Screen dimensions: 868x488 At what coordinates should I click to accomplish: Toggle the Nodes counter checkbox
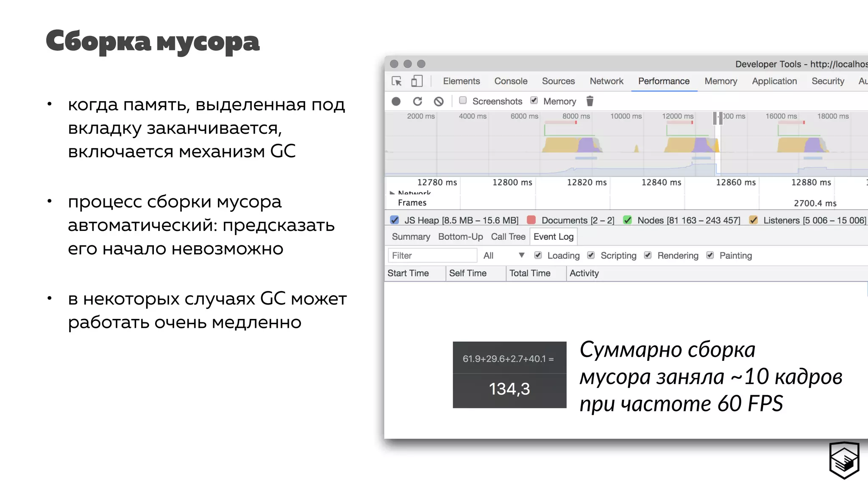coord(627,220)
